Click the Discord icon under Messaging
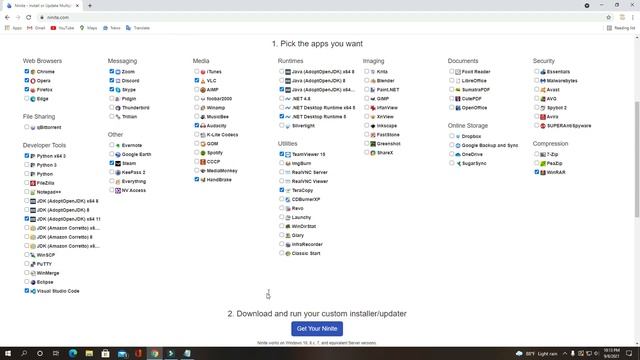The height and width of the screenshot is (360, 640). click(x=118, y=81)
